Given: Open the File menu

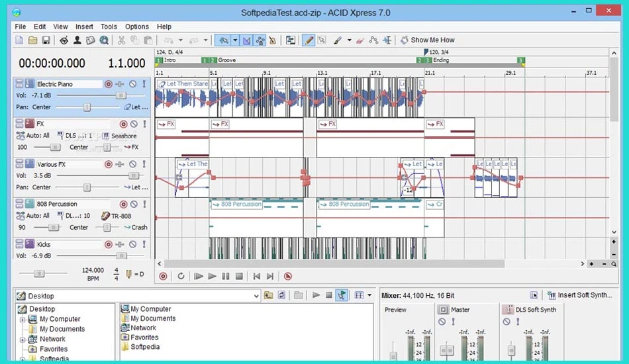Looking at the screenshot, I should click(20, 26).
